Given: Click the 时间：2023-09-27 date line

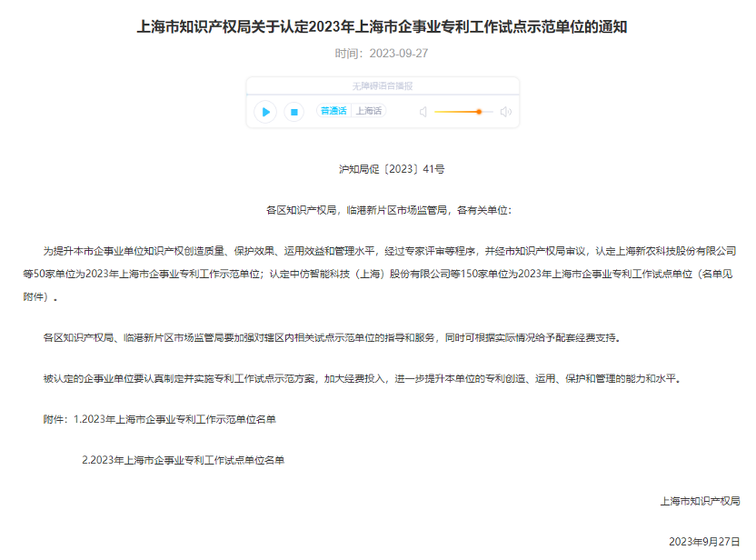Looking at the screenshot, I should (382, 54).
